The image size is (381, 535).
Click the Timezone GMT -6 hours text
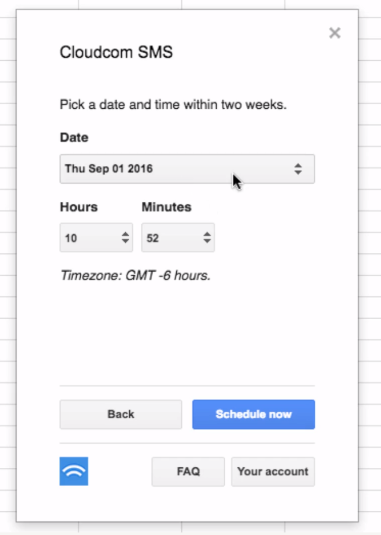[x=135, y=275]
